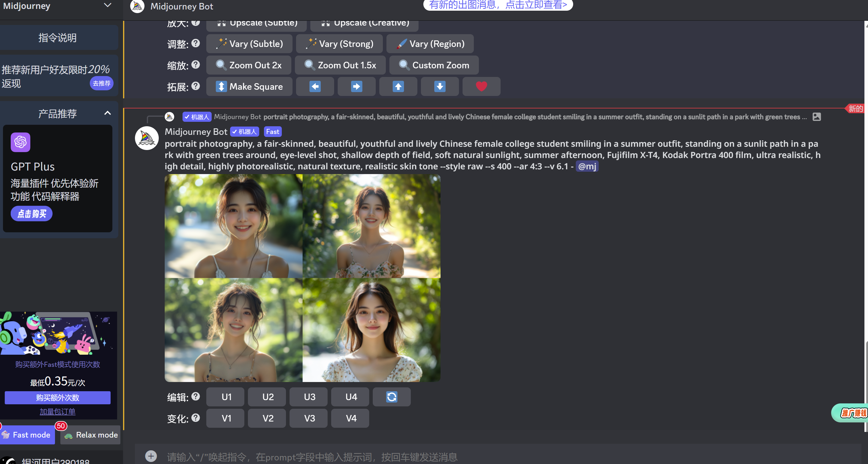Open the bottom-right generated portrait
Screen dimensions: 868x464
371,330
